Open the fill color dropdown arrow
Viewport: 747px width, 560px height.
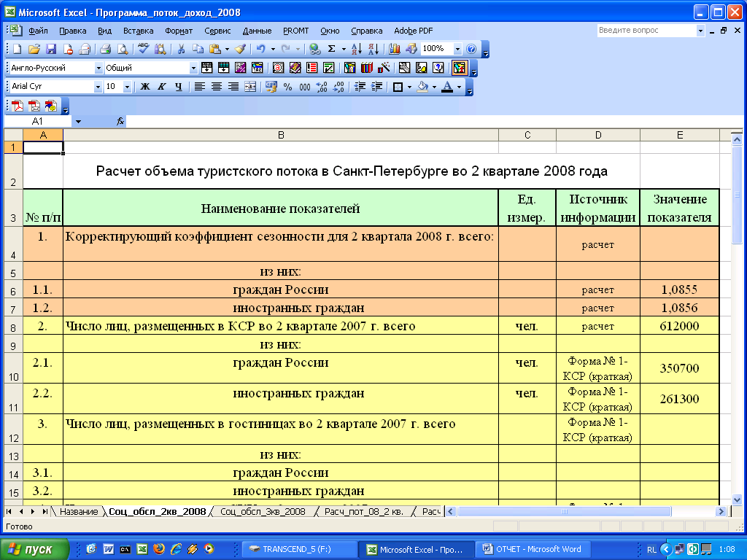click(434, 87)
